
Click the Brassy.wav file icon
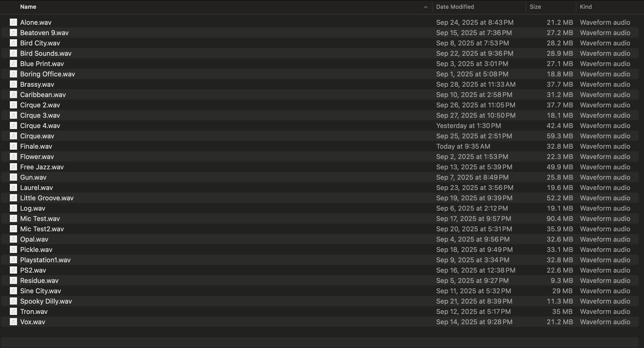(13, 84)
